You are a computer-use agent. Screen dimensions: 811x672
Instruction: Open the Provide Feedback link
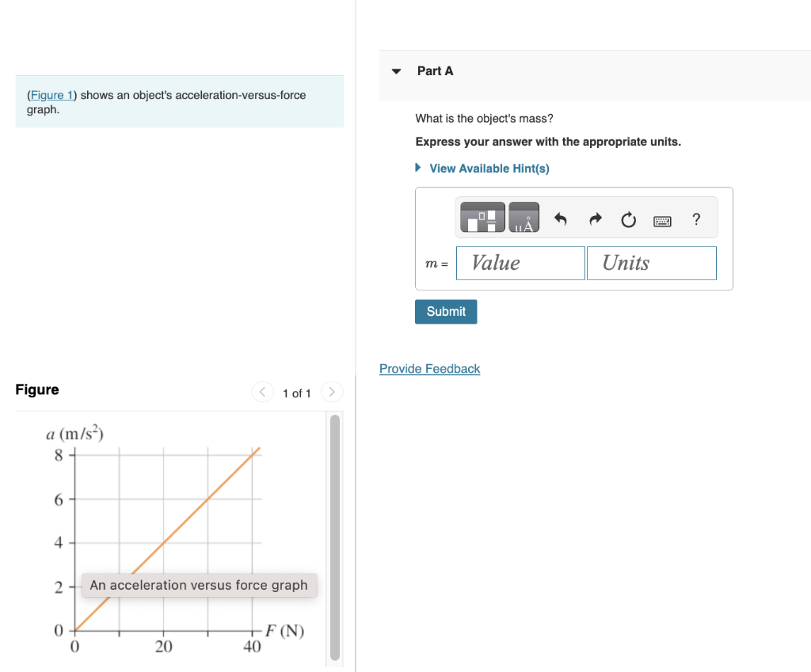[429, 369]
